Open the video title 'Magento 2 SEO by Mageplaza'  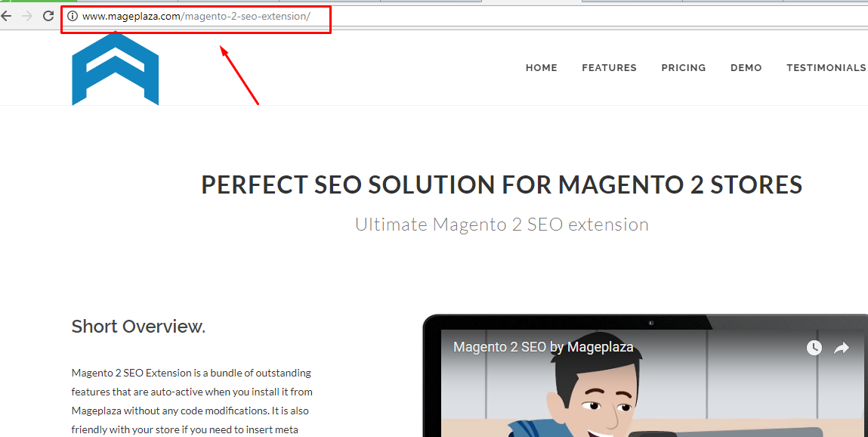pyautogui.click(x=543, y=347)
